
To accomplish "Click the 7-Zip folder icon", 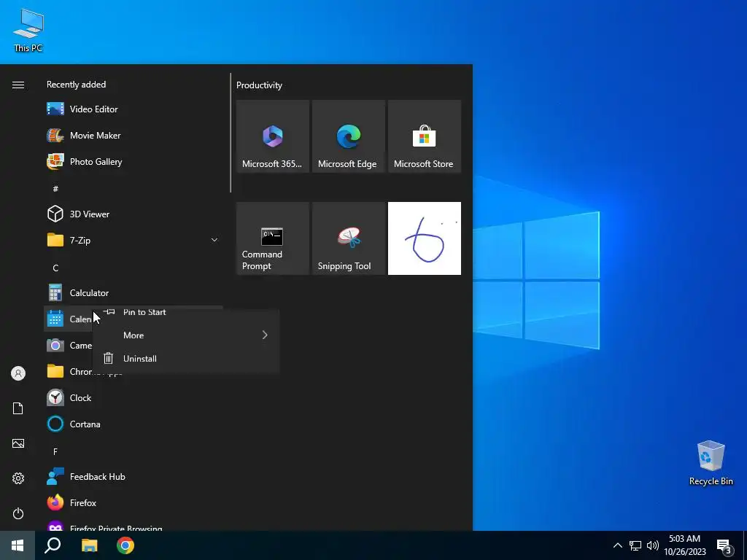I will pyautogui.click(x=55, y=240).
